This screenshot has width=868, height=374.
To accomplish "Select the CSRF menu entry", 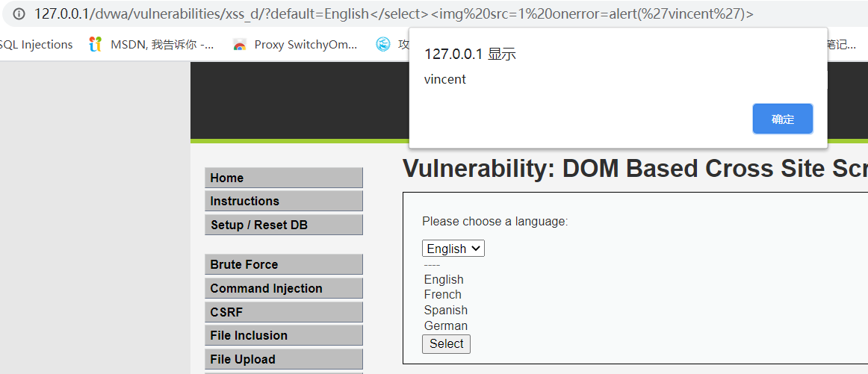I will [x=283, y=312].
